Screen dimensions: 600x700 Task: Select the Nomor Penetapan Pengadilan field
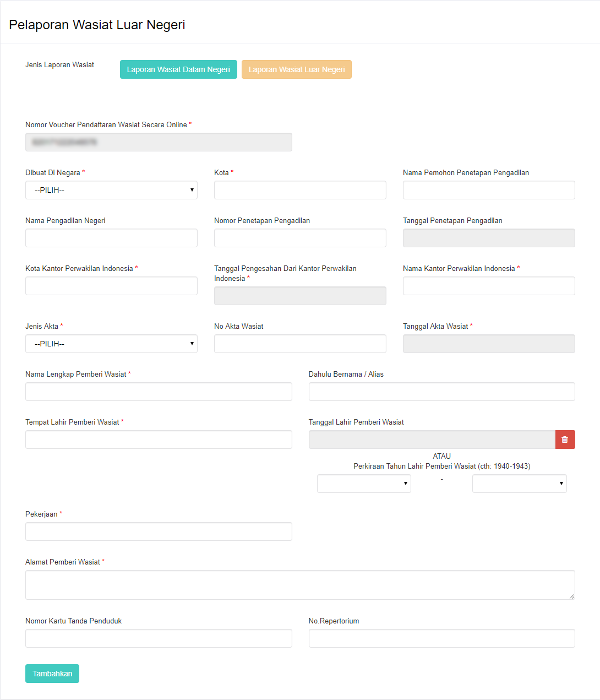point(300,238)
